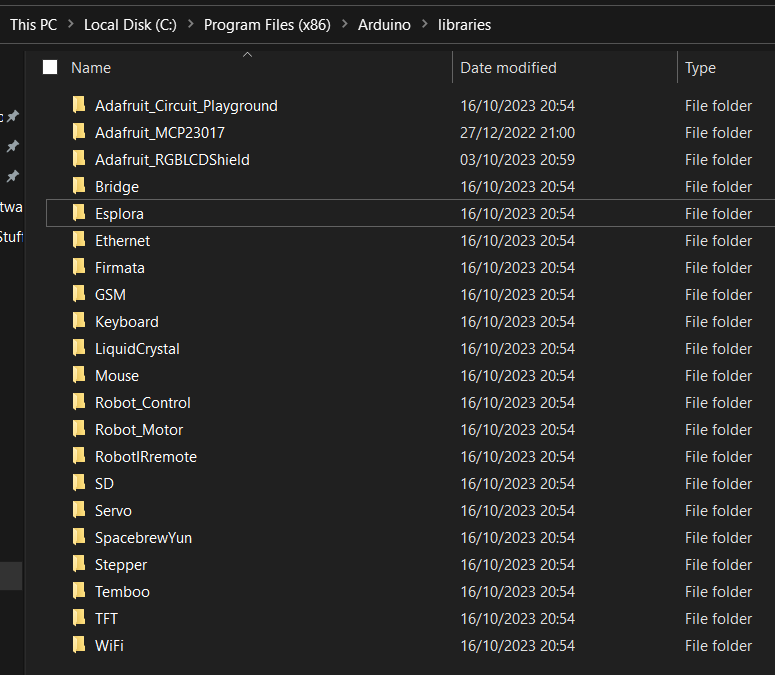775x675 pixels.
Task: Select the Adafruit_MCP23017 folder name
Action: [x=160, y=132]
